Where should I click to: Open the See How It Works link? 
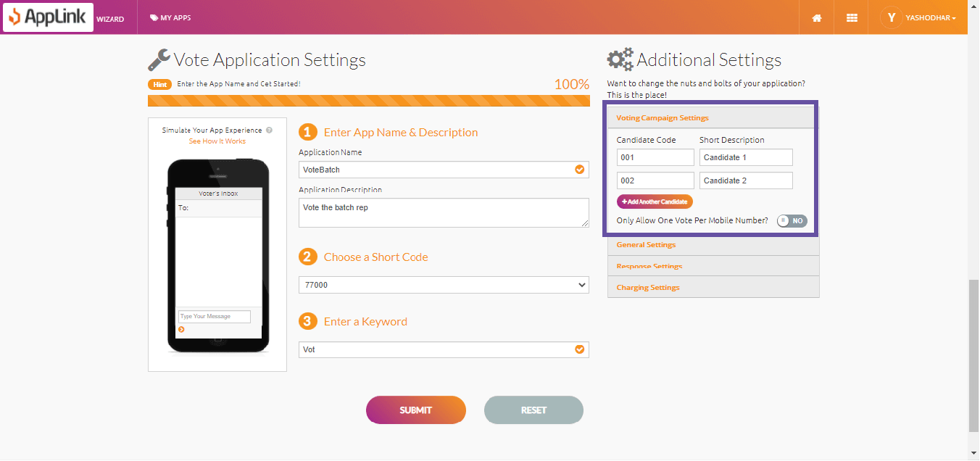click(217, 141)
